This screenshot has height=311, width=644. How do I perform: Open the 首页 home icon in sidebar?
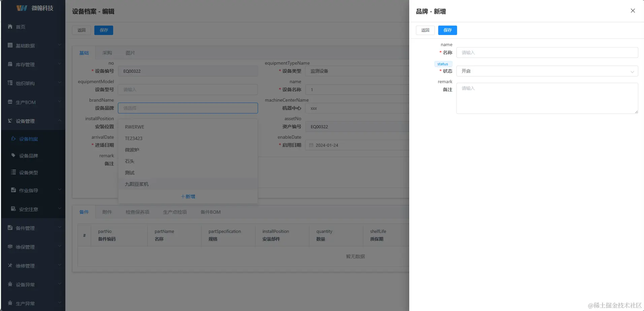[x=10, y=27]
